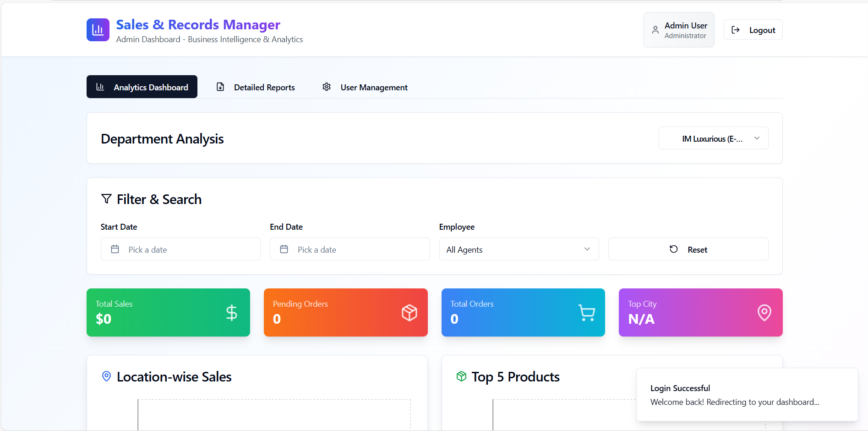Viewport: 868px width, 431px height.
Task: Open the Start Date picker field
Action: 180,249
